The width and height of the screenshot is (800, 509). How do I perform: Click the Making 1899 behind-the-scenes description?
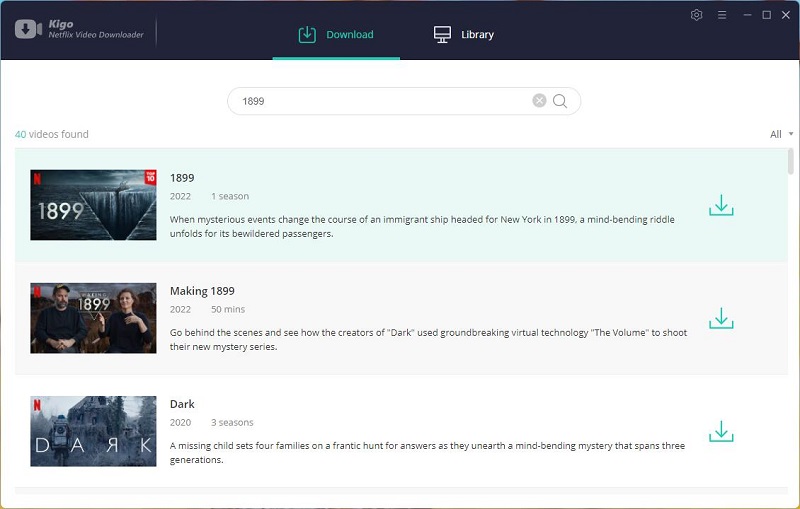[x=429, y=340]
